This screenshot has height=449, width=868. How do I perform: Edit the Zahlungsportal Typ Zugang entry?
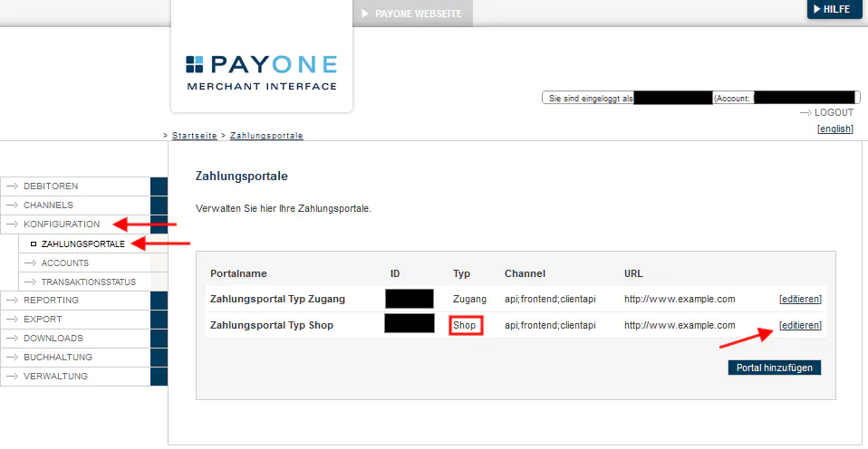click(x=800, y=299)
